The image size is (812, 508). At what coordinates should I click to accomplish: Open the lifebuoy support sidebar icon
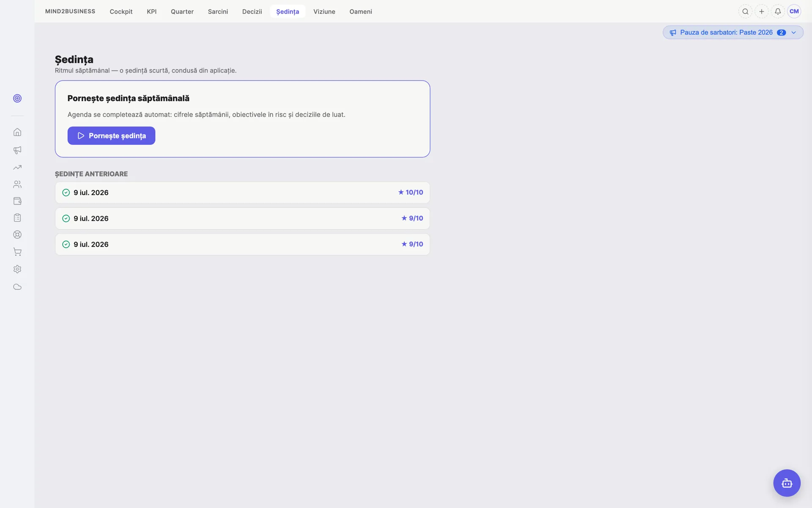pos(17,235)
